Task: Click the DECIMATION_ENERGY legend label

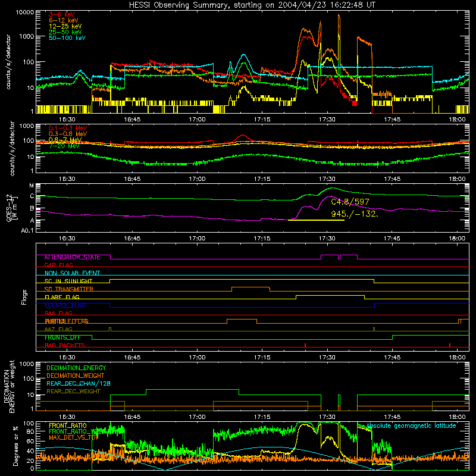Action: point(76,368)
